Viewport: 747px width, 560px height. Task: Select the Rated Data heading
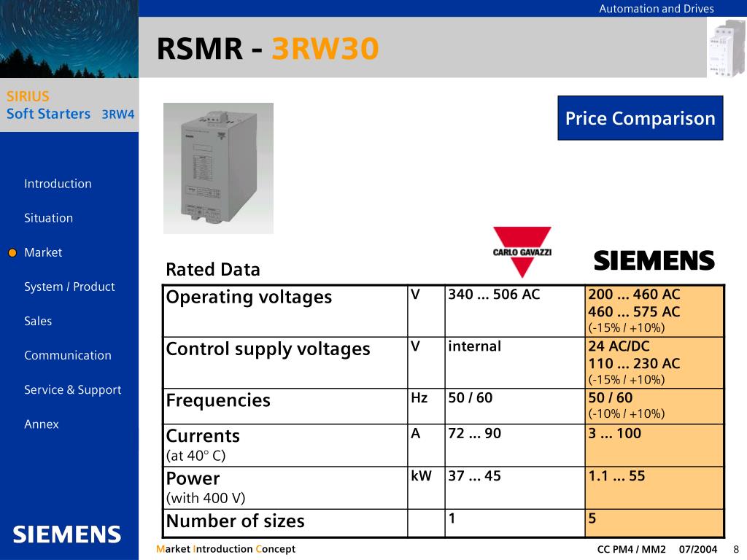coord(213,270)
